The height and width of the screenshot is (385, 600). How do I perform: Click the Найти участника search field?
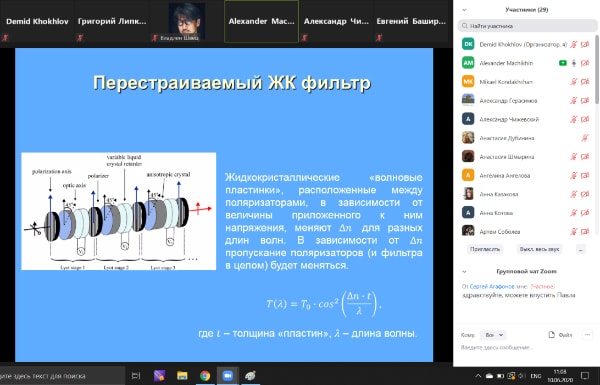pyautogui.click(x=527, y=26)
